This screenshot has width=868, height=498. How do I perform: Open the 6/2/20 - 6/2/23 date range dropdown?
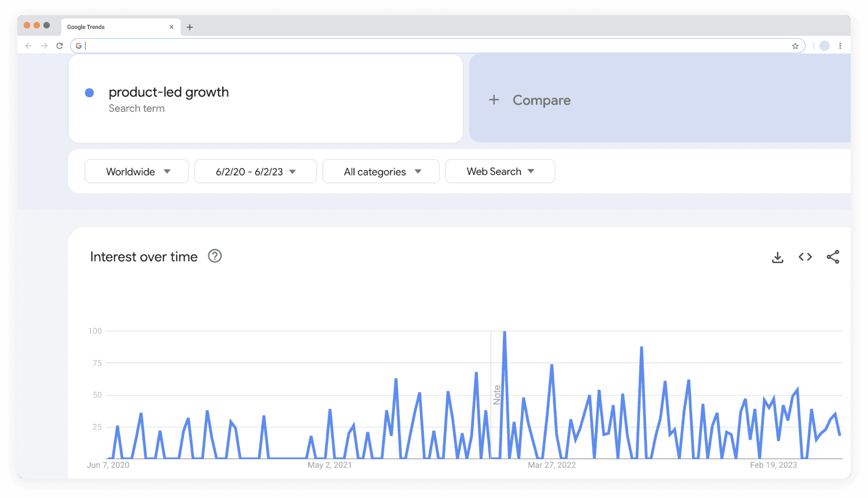tap(256, 171)
